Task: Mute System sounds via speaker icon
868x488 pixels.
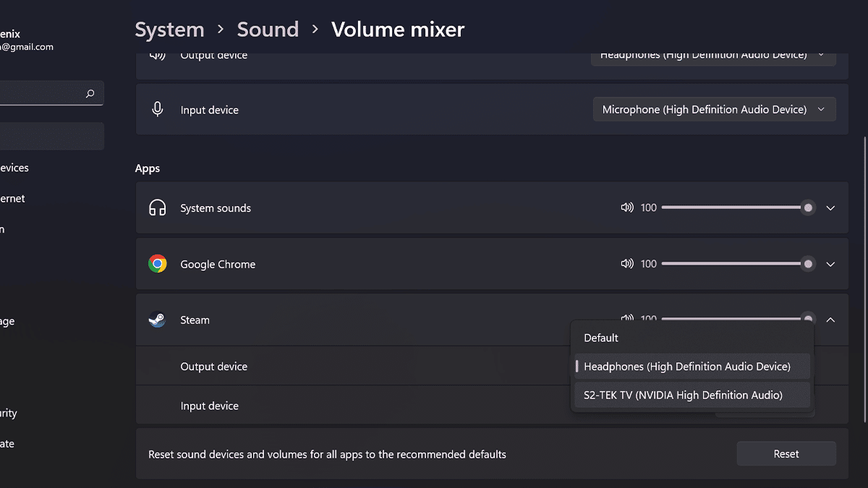Action: point(627,208)
